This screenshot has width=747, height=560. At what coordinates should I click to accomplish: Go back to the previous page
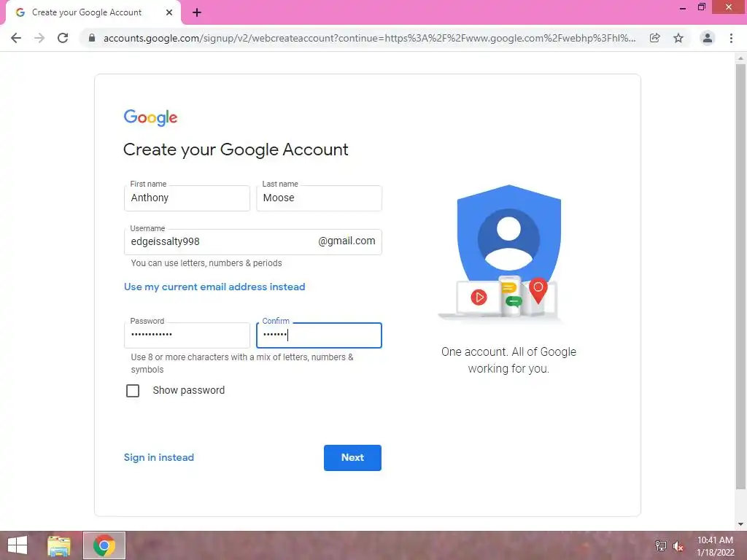(16, 38)
